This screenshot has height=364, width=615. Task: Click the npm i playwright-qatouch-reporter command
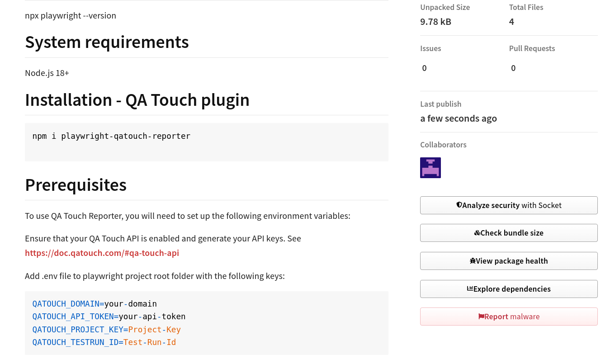pos(111,136)
